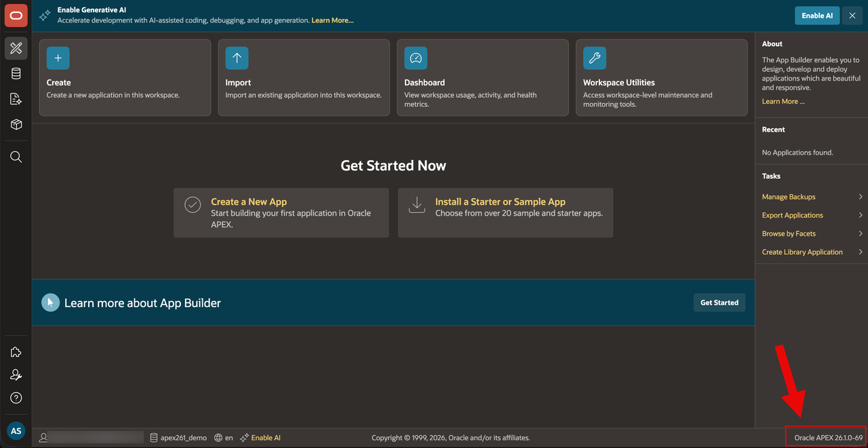Viewport: 868px width, 448px height.
Task: Open the search magnifier in sidebar
Action: (x=16, y=157)
